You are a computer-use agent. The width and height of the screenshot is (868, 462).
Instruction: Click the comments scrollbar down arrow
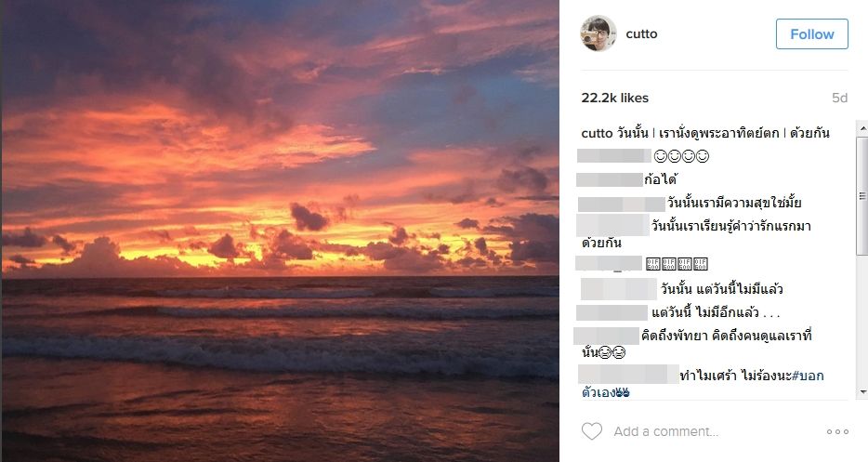click(x=862, y=392)
